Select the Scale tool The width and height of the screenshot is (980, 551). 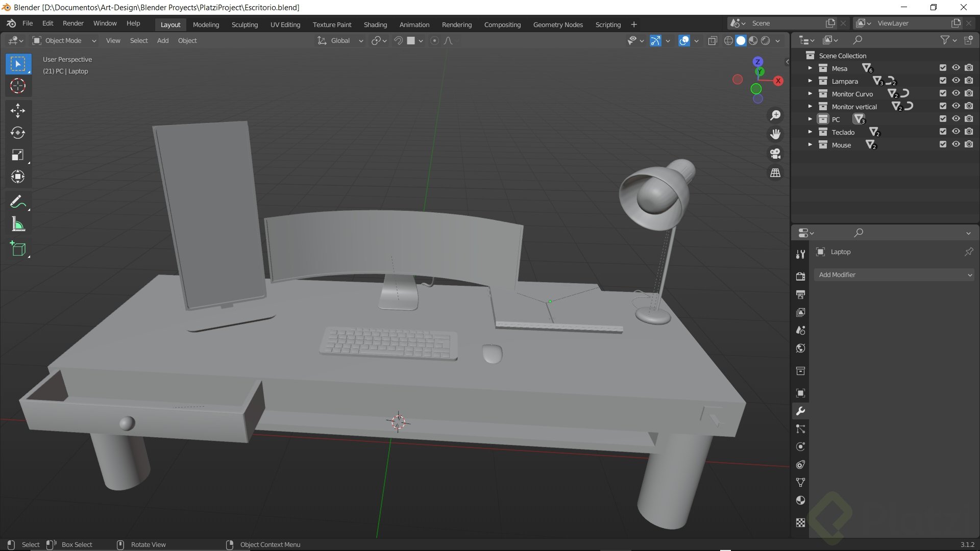pyautogui.click(x=18, y=155)
